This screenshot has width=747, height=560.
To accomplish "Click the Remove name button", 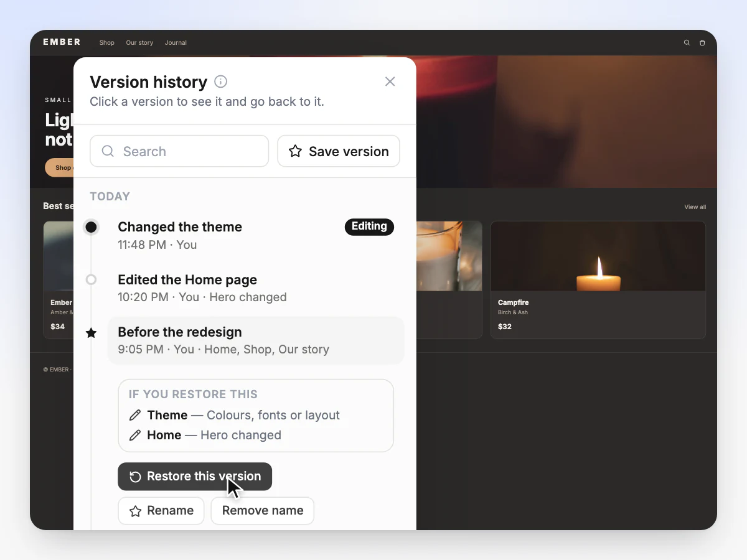I will (263, 511).
